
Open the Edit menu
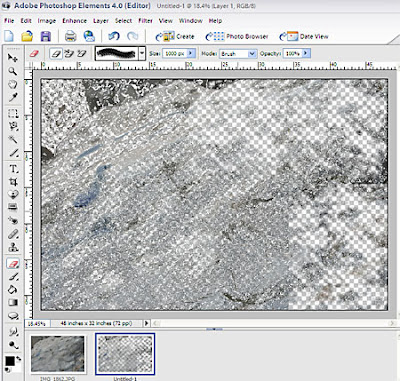[x=26, y=21]
